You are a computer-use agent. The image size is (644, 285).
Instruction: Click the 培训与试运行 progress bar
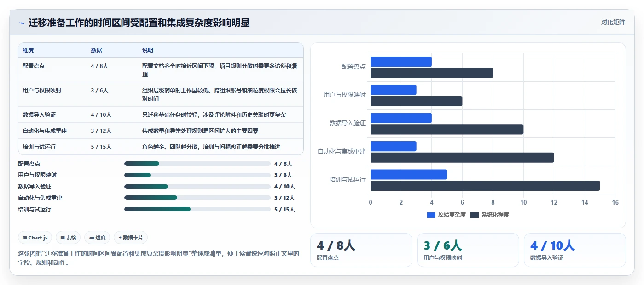click(x=197, y=209)
